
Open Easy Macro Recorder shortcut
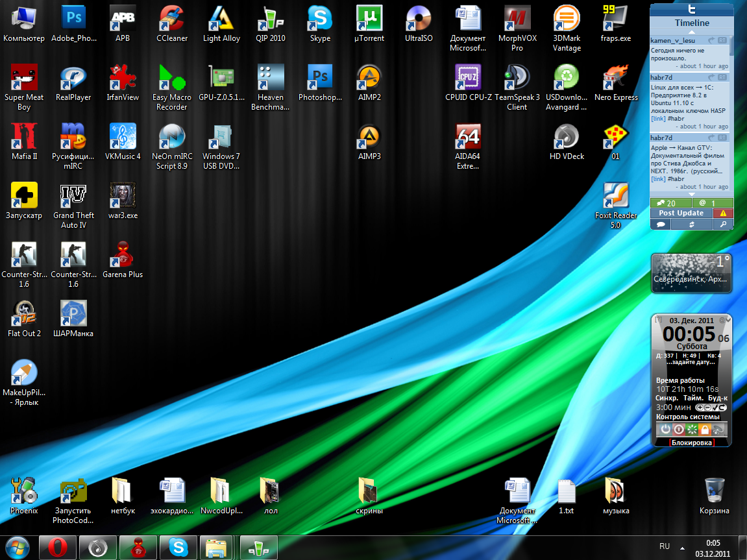[x=172, y=88]
